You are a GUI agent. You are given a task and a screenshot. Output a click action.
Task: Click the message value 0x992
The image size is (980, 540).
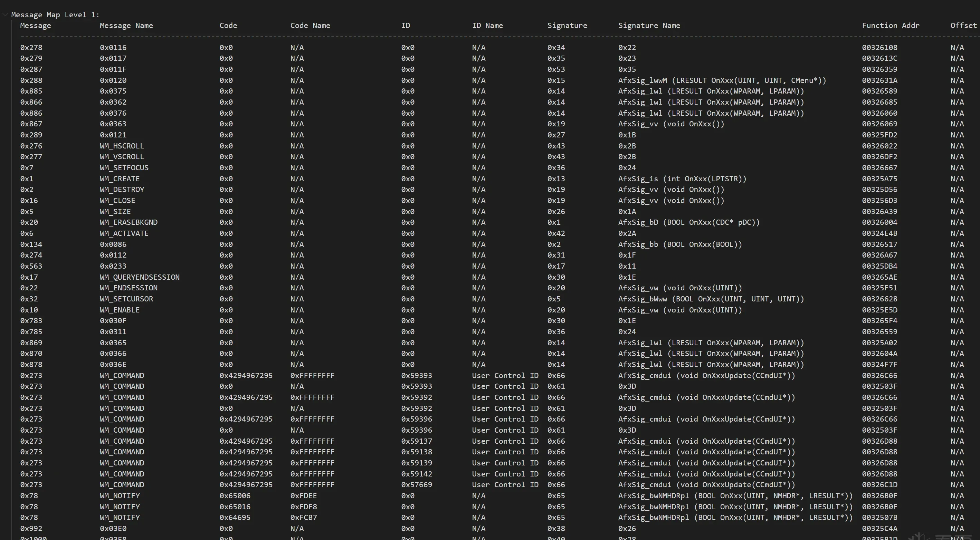pos(31,529)
